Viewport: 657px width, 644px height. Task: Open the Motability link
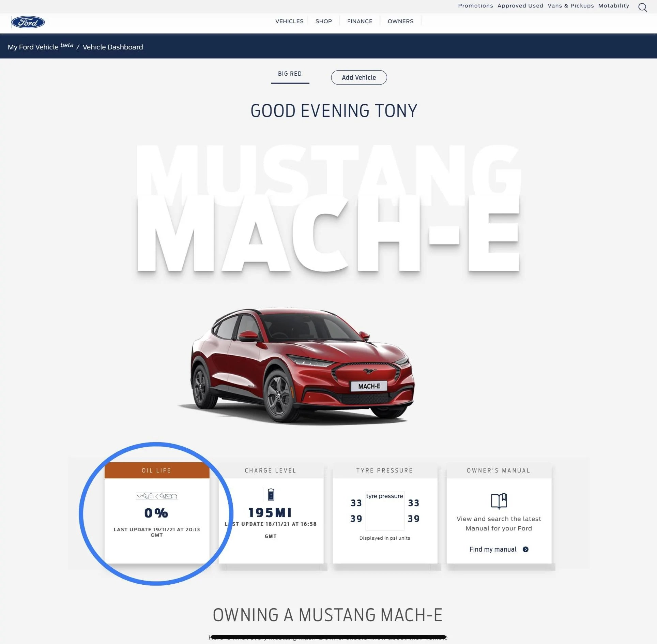[x=614, y=6]
